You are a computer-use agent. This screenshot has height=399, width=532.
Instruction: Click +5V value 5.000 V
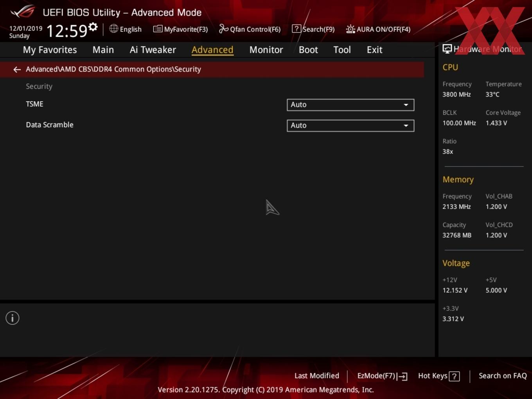pos(496,290)
